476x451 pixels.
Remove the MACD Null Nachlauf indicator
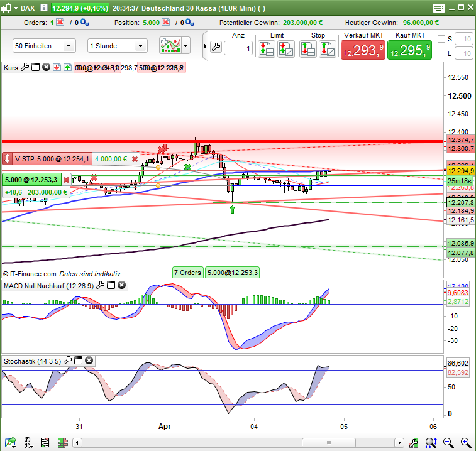click(x=122, y=285)
